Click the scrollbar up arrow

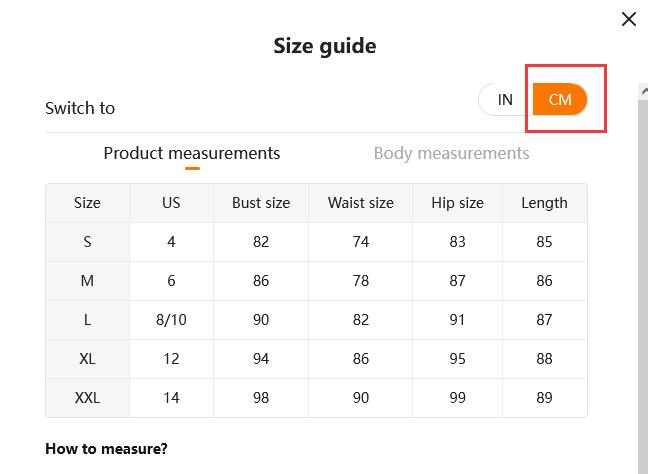tap(643, 91)
